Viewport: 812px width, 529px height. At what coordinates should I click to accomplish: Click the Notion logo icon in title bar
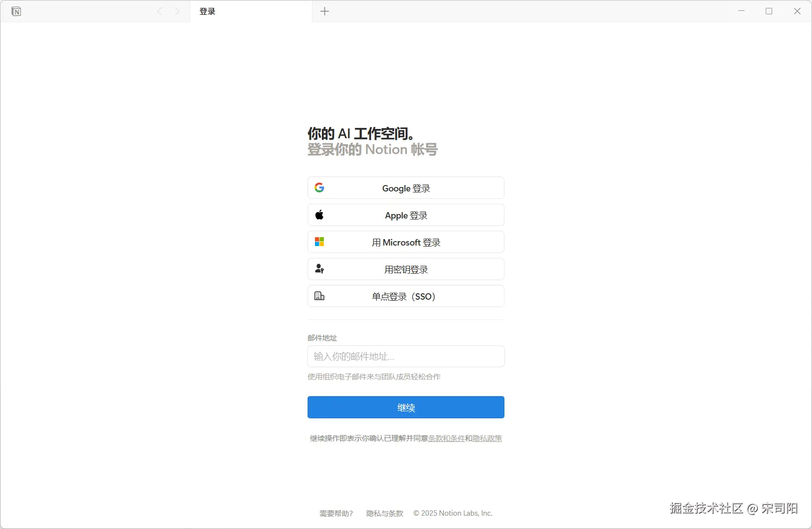click(16, 11)
